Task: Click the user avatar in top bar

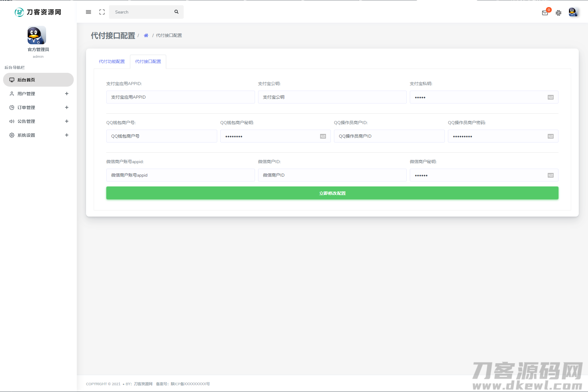Action: click(x=573, y=12)
